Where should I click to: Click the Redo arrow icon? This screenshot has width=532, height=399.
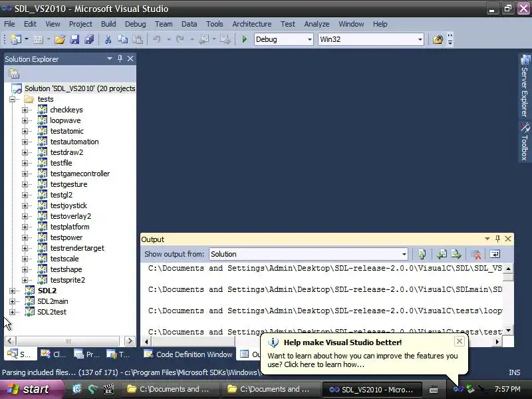[x=180, y=39]
